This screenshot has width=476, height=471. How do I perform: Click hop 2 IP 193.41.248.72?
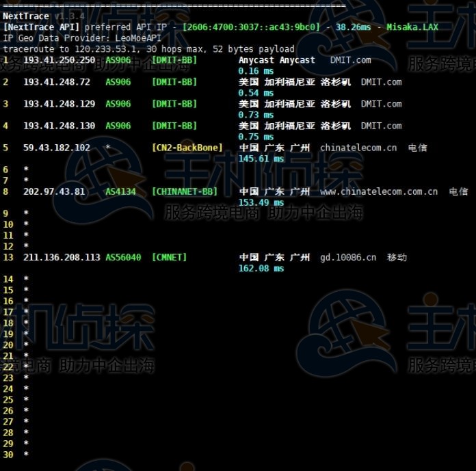tap(57, 82)
